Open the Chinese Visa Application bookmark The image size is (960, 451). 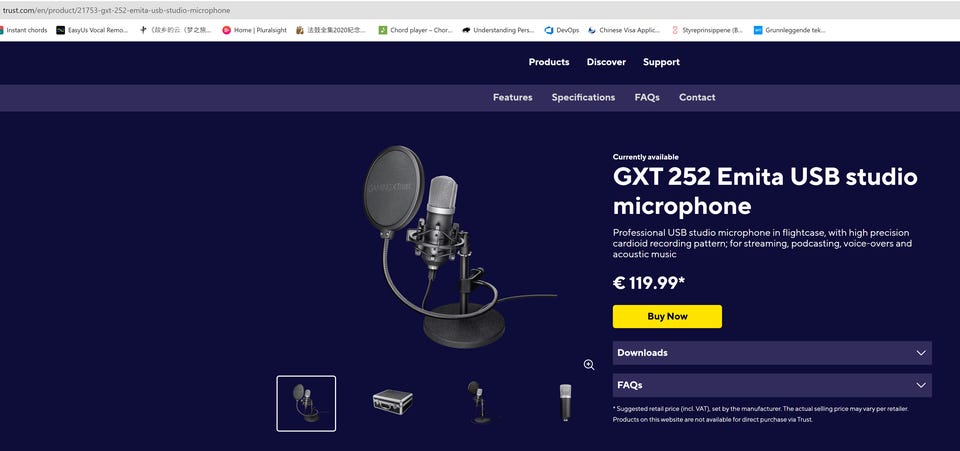click(x=624, y=30)
